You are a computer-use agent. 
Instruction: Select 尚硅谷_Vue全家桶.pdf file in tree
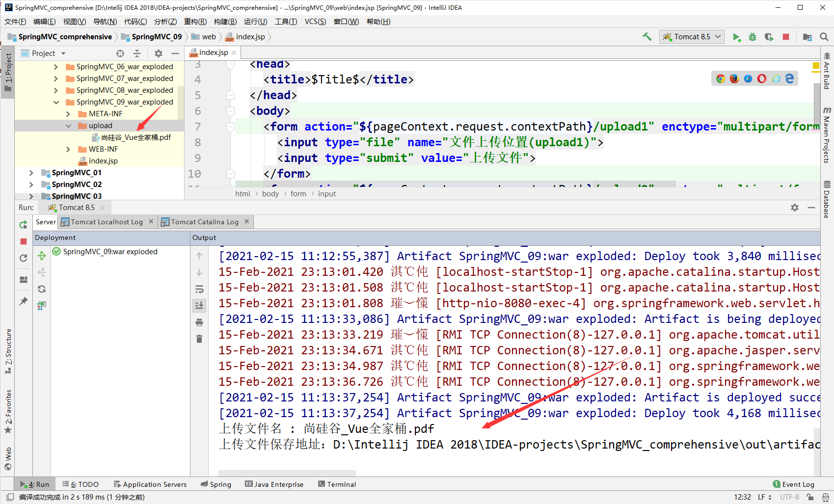131,137
